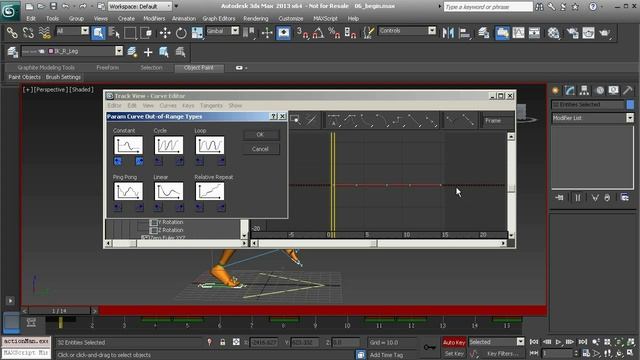The image size is (640, 360).
Task: Open the Utilities command panel tab
Action: click(x=627, y=90)
